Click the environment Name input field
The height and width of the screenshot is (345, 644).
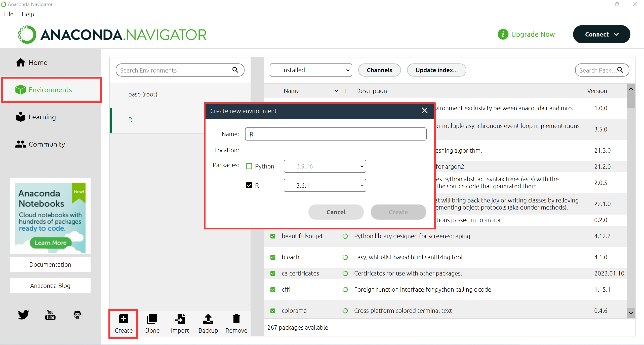(x=336, y=134)
